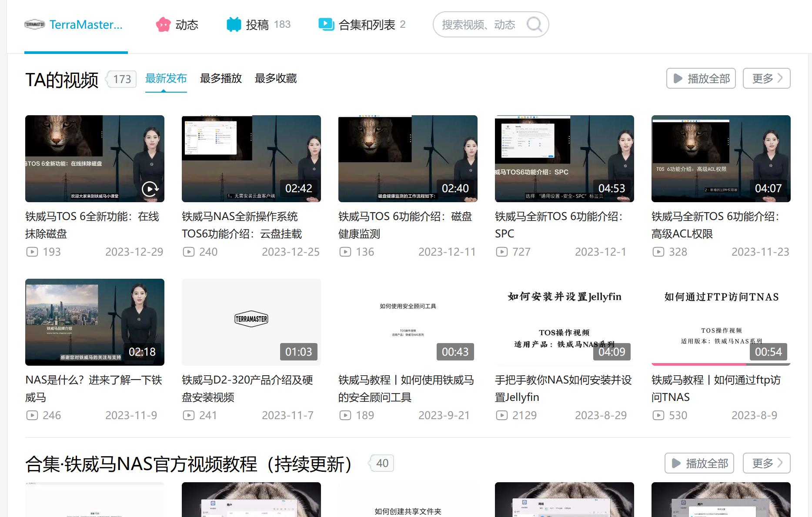
Task: Click the 合集和列表 playlist icon
Action: pyautogui.click(x=326, y=25)
